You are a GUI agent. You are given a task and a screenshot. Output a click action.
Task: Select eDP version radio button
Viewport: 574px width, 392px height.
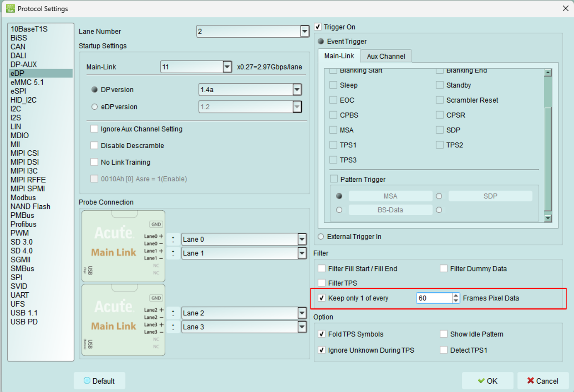[x=94, y=107]
